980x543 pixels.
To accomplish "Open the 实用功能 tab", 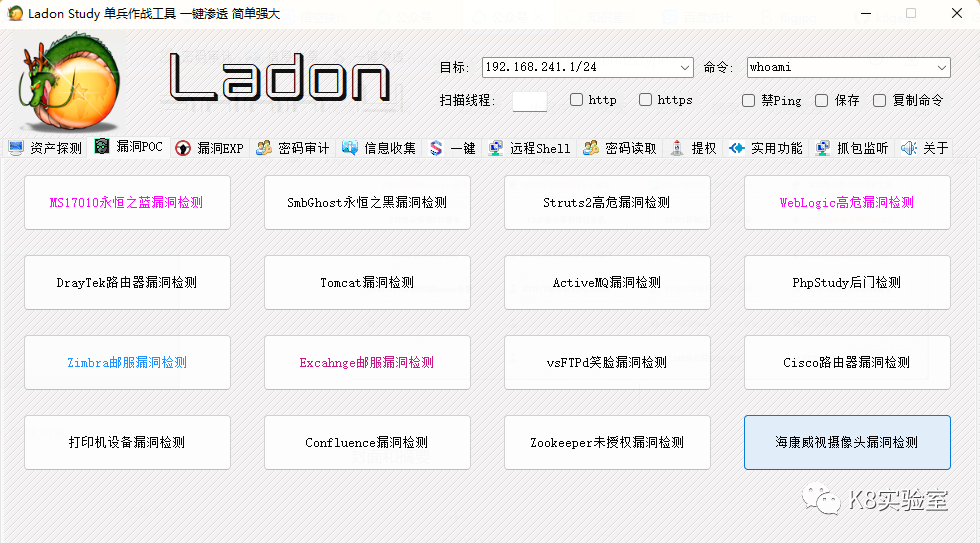I will click(766, 148).
